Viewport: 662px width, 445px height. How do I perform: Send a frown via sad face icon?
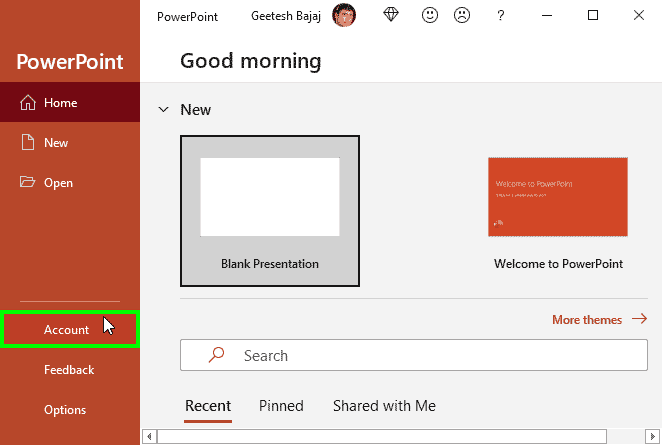click(x=462, y=16)
